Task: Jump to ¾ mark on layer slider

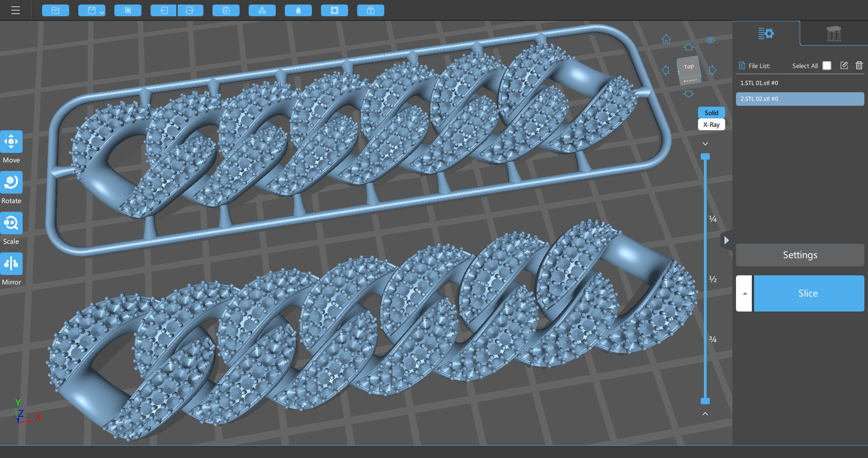Action: click(x=713, y=340)
